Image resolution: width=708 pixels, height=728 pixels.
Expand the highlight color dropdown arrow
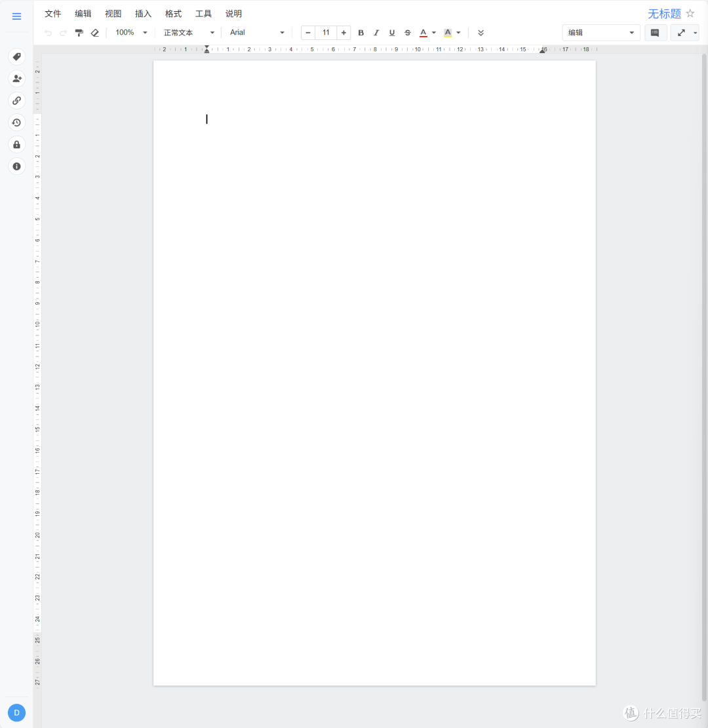coord(458,33)
